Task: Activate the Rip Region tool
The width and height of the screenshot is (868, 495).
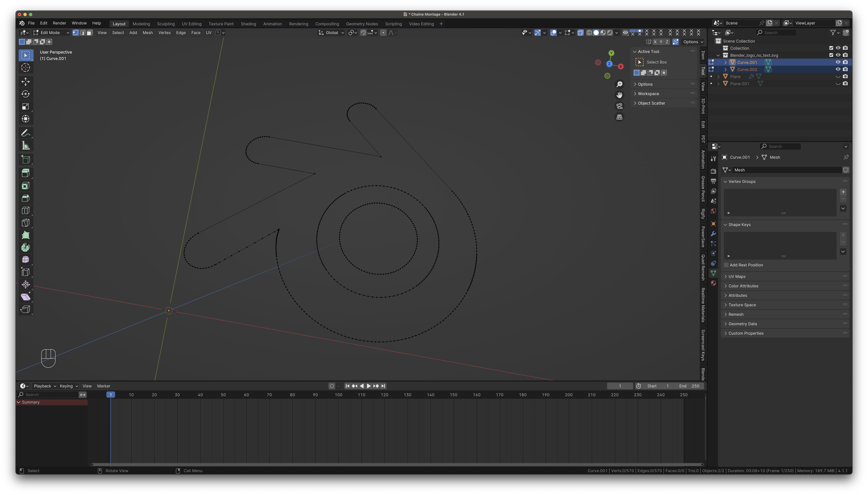Action: [25, 309]
